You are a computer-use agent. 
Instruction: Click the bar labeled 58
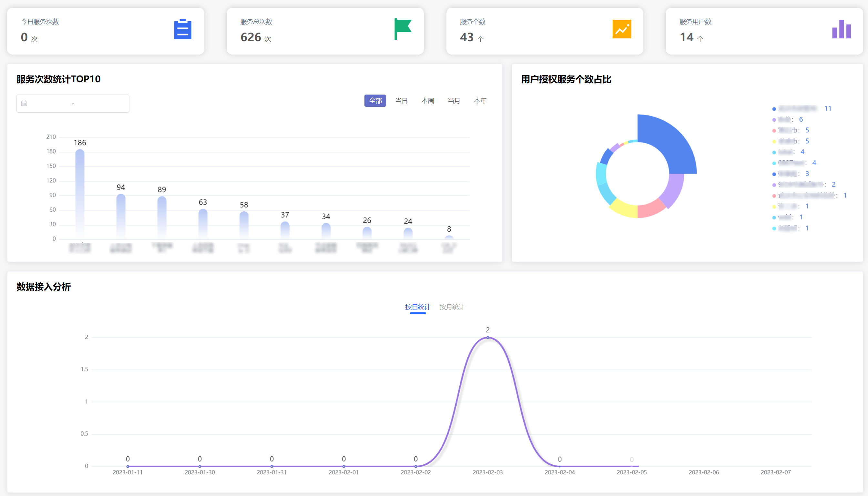pyautogui.click(x=244, y=225)
